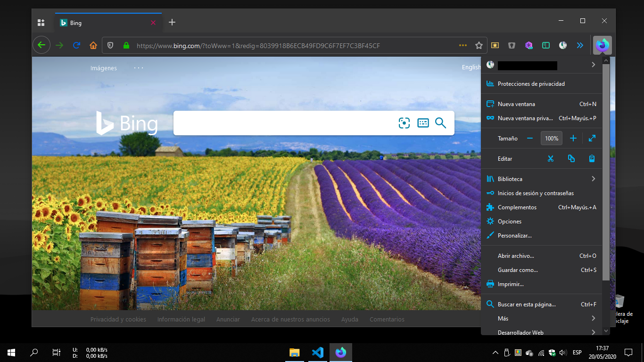
Task: Close the Firefox application menu button
Action: pos(603,45)
